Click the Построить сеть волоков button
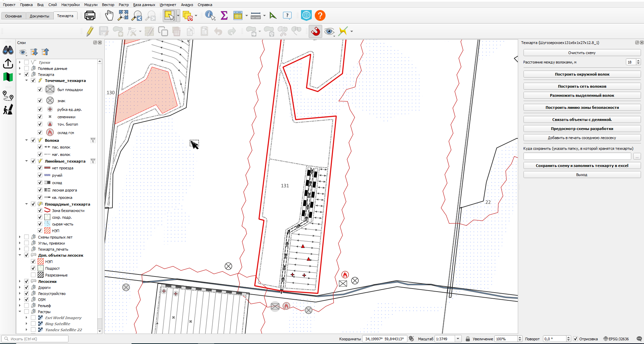This screenshot has height=344, width=644. pos(582,86)
